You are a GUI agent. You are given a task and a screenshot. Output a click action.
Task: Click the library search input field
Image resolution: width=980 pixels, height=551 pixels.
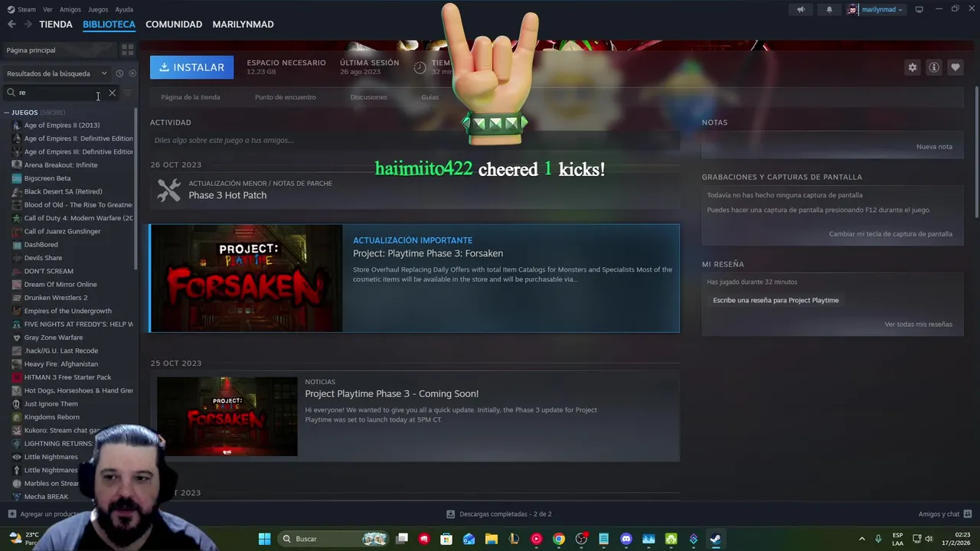pyautogui.click(x=61, y=93)
